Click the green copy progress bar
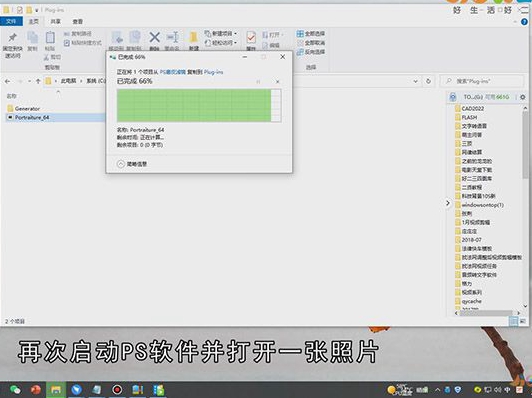Viewport: 532px width, 398px height. click(199, 105)
